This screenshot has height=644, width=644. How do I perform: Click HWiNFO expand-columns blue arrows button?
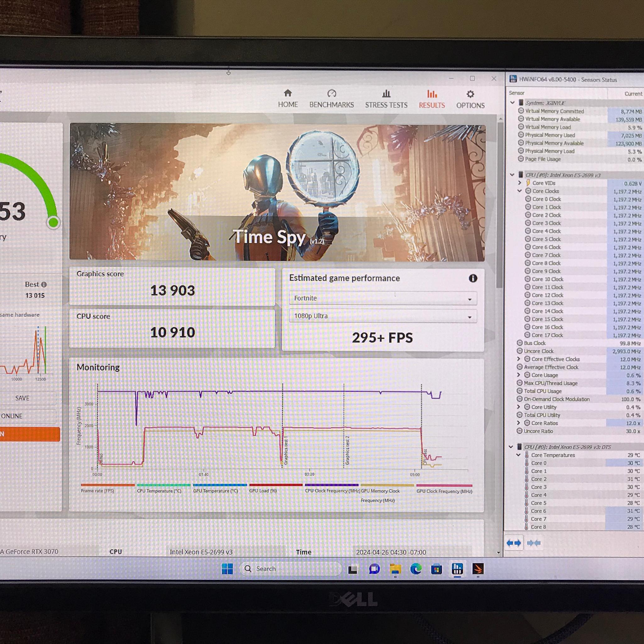point(514,543)
